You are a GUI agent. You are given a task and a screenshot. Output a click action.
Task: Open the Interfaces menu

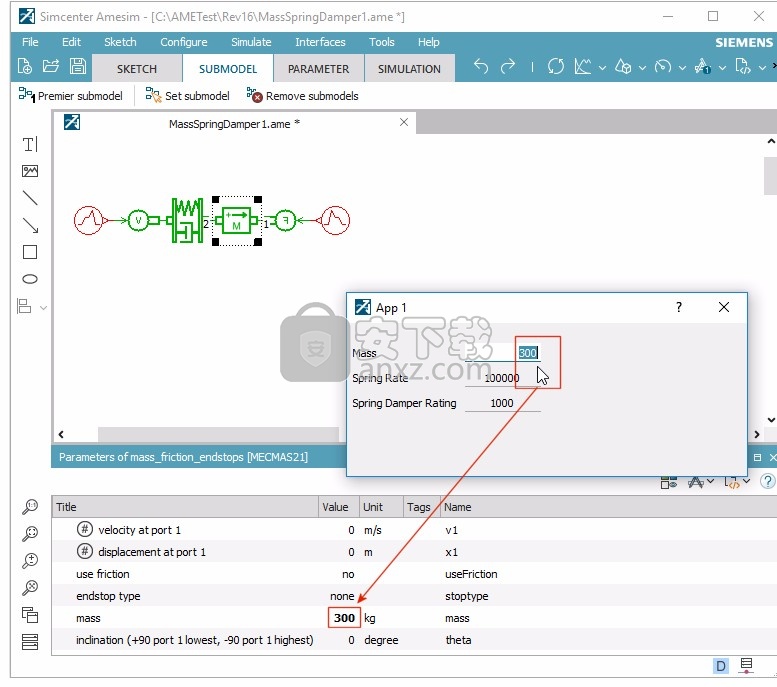coord(320,42)
